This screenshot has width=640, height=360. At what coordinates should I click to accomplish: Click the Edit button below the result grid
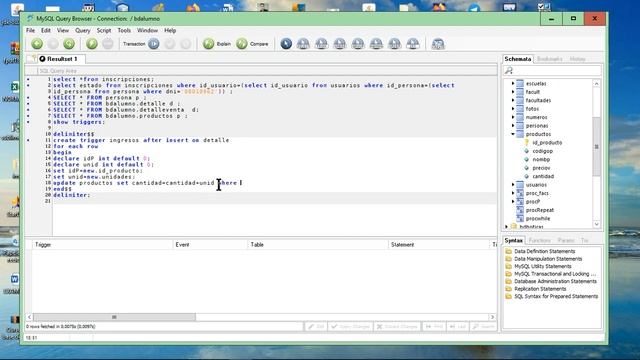click(x=316, y=327)
